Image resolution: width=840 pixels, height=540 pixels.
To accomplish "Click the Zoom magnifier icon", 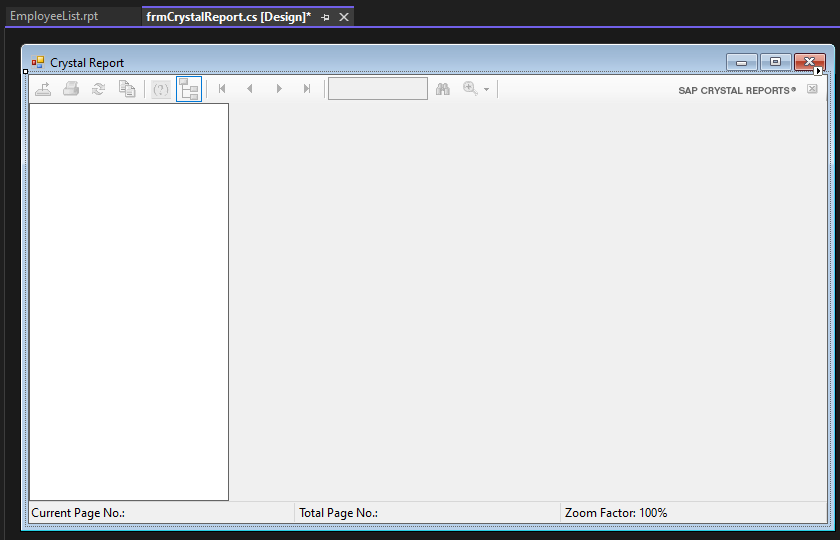I will click(470, 88).
